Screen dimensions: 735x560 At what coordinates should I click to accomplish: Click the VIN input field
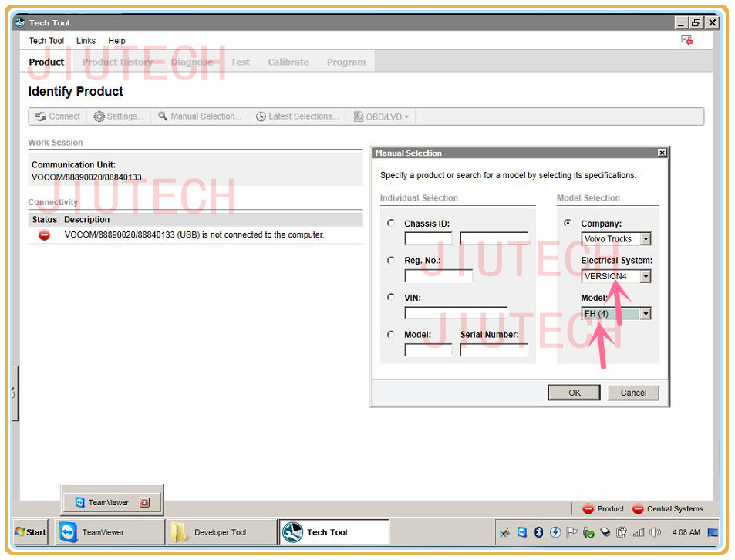point(456,312)
